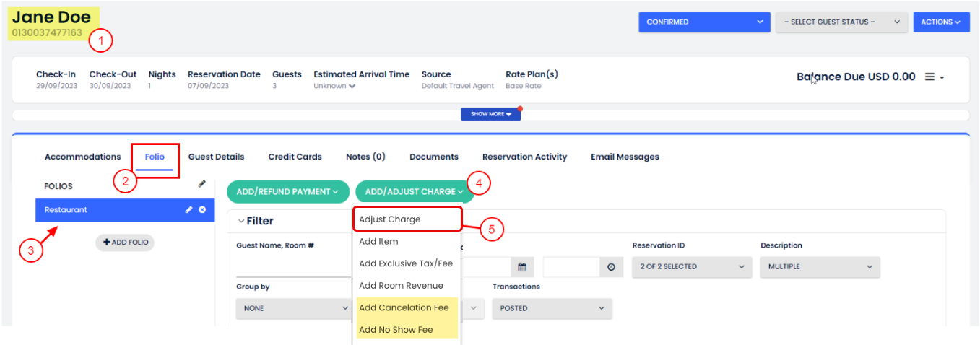Open the Description MULTIPLE dropdown
The image size is (980, 345).
[x=820, y=267]
